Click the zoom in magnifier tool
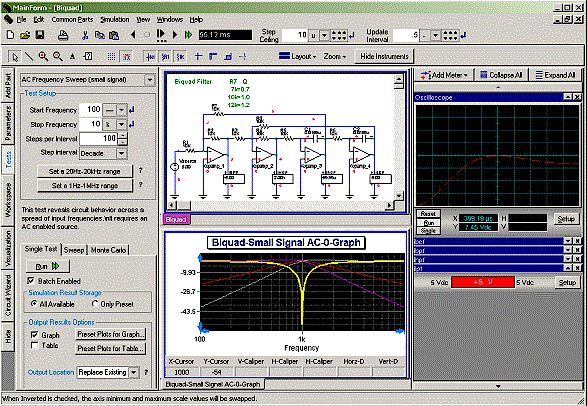 click(x=43, y=57)
